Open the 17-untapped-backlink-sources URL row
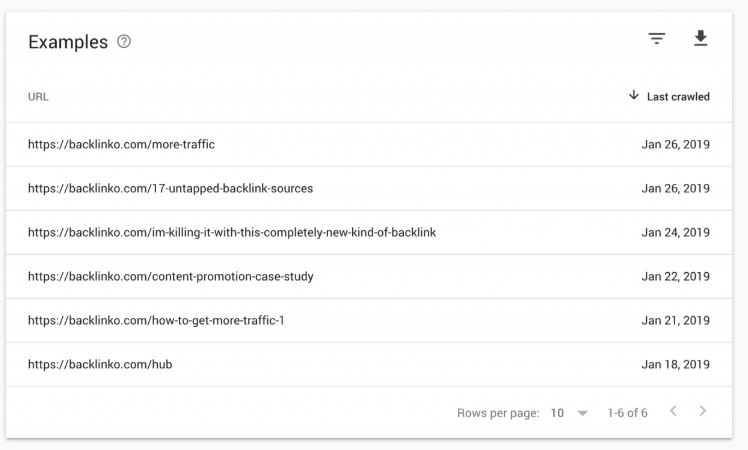Viewport: 748px width, 450px height. coord(369,188)
